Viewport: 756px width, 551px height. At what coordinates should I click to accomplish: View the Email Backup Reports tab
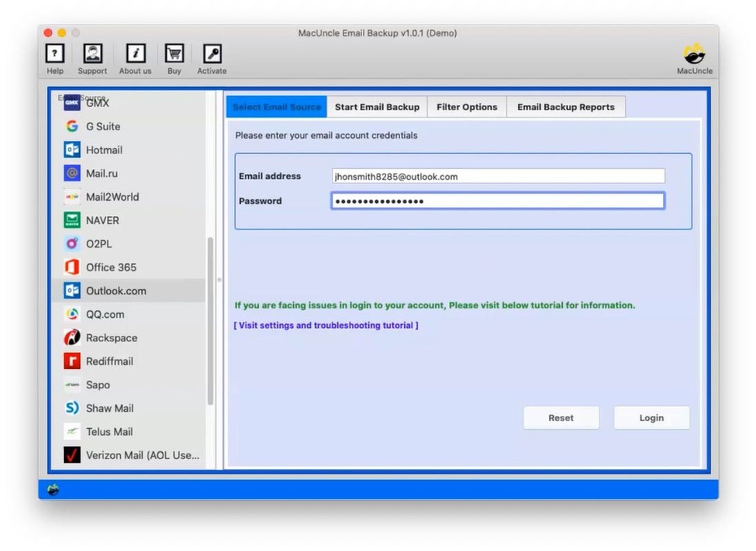566,107
